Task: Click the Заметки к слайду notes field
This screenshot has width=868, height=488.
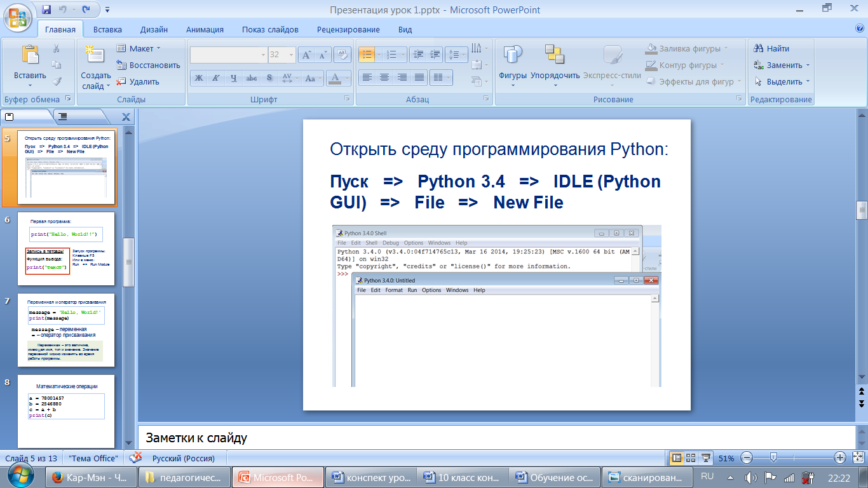Action: pyautogui.click(x=496, y=438)
